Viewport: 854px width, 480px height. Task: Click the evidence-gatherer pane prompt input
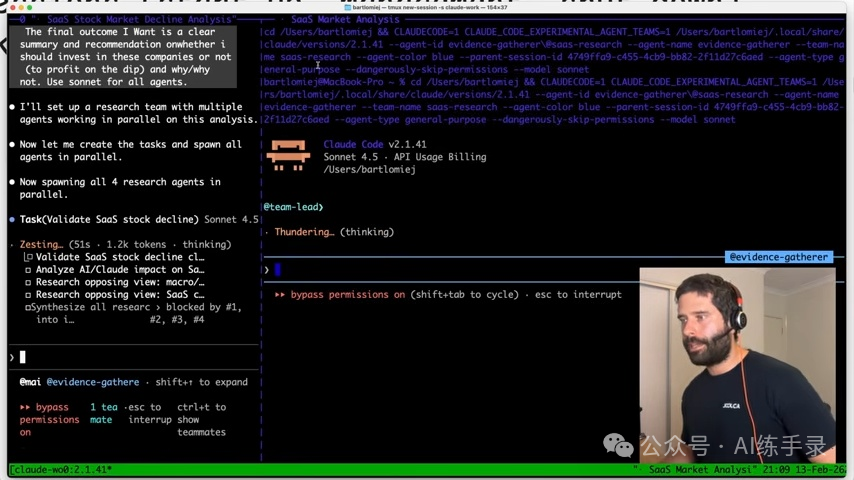click(450, 270)
